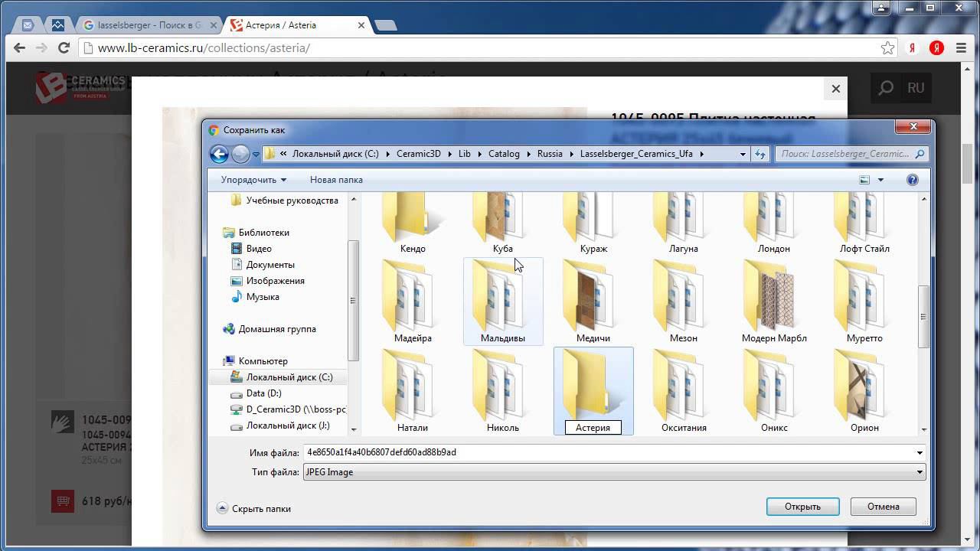Image resolution: width=980 pixels, height=551 pixels.
Task: Select the Мальдивы folder
Action: 503,302
